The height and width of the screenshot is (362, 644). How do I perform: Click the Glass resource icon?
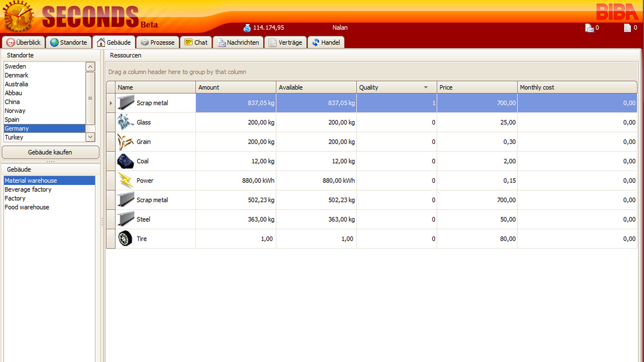[x=125, y=122]
